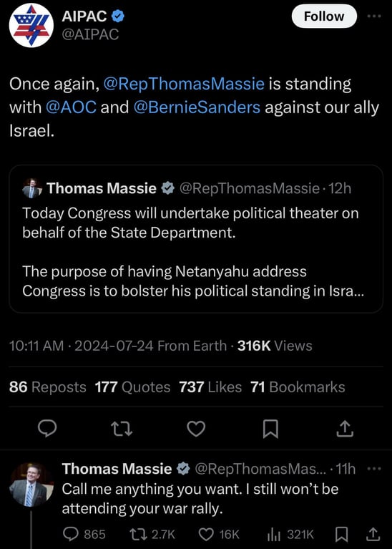
Task: Like AIPAC's post with the heart icon
Action: 196,429
